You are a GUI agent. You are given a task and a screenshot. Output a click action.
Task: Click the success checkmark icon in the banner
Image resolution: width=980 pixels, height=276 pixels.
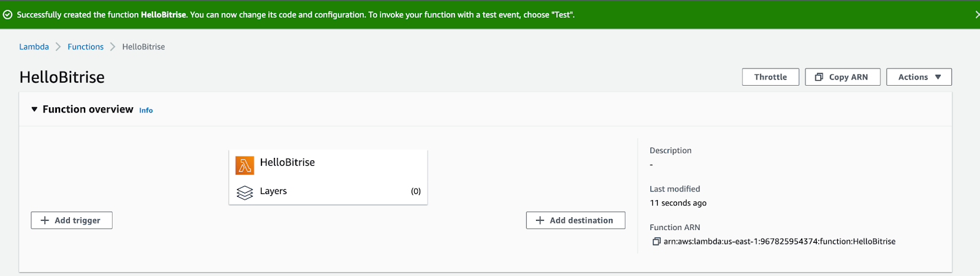[x=8, y=15]
